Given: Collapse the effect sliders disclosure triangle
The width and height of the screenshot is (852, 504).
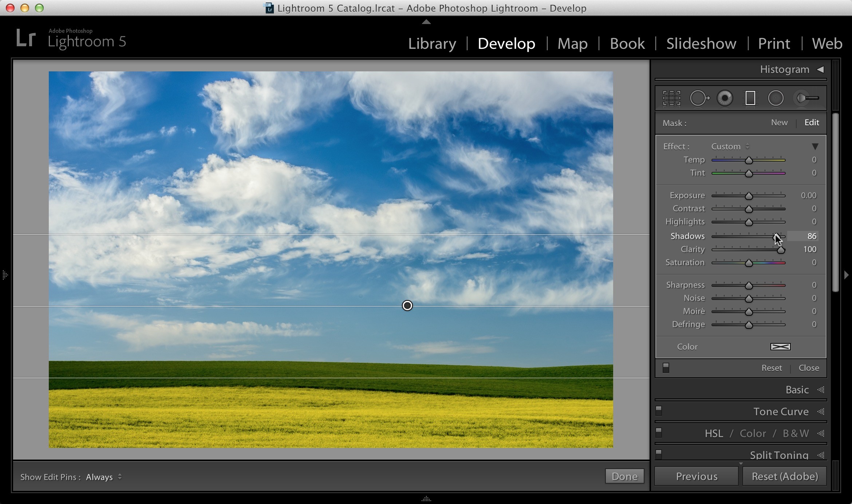Looking at the screenshot, I should coord(815,146).
